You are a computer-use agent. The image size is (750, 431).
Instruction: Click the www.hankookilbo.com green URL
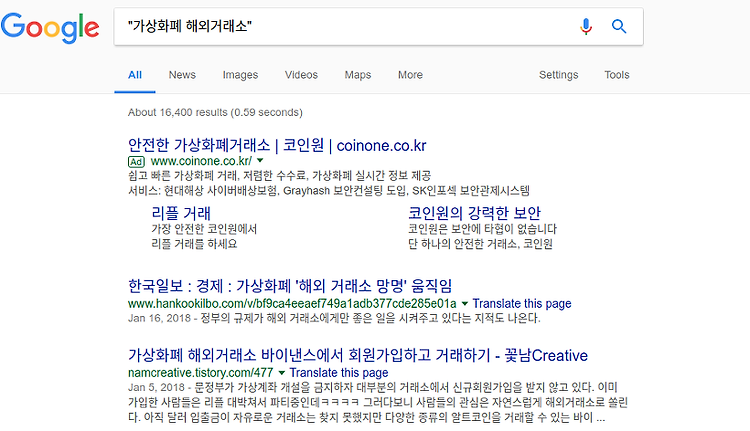292,304
